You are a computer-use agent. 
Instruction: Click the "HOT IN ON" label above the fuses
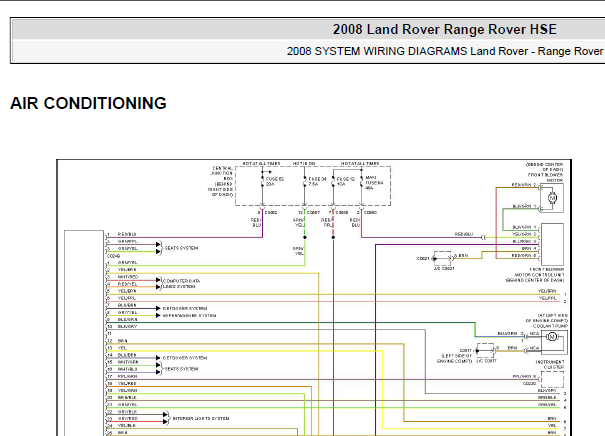coord(304,164)
